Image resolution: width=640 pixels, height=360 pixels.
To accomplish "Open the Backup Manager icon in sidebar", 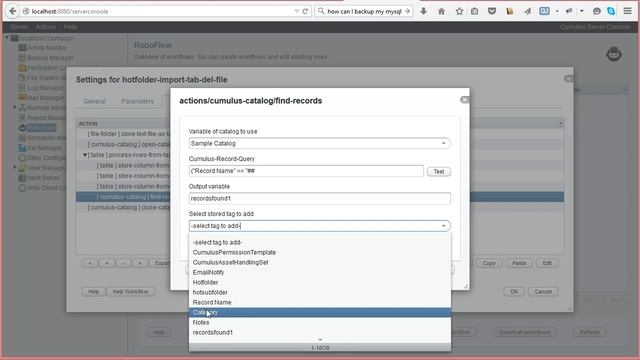I will (22, 58).
